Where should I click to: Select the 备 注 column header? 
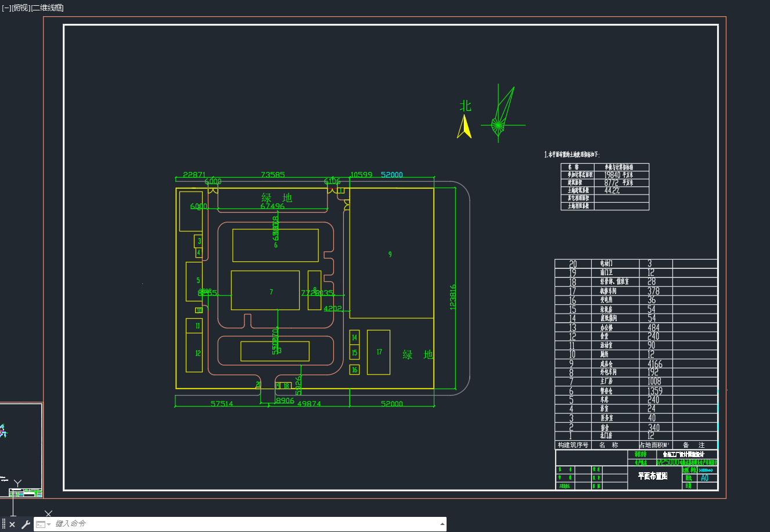694,445
